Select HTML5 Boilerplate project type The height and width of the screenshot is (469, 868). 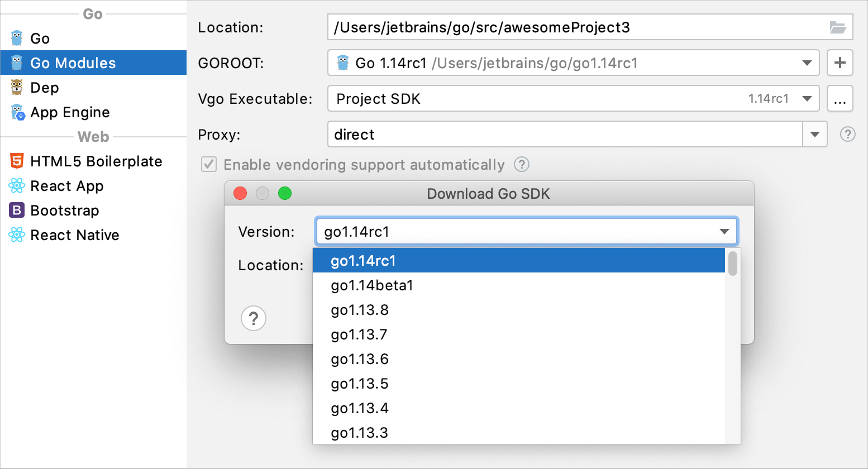click(x=93, y=161)
